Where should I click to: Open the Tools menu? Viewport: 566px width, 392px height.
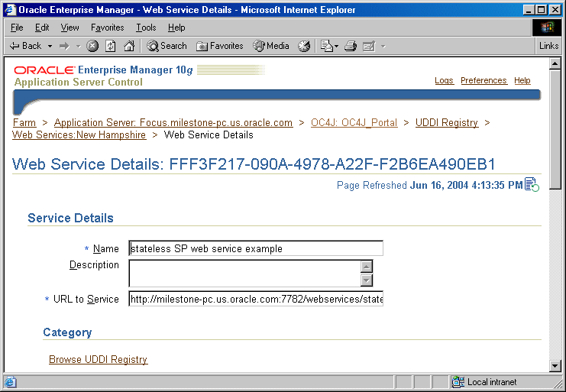coord(146,28)
